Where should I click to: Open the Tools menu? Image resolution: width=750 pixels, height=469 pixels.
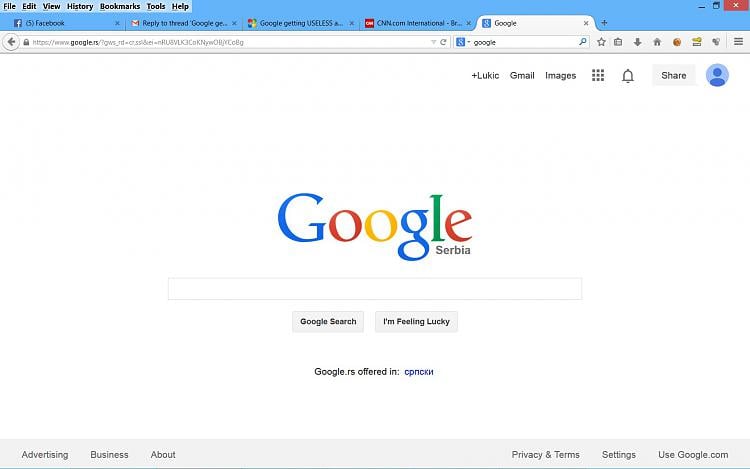click(156, 6)
